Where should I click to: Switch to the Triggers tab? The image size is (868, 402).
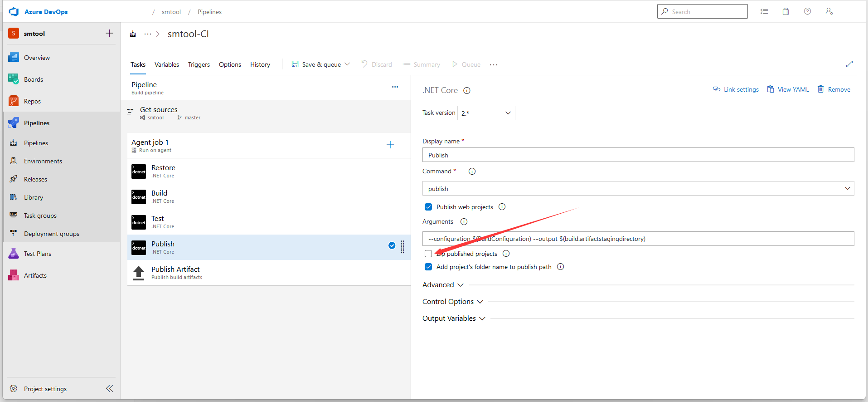coord(199,64)
